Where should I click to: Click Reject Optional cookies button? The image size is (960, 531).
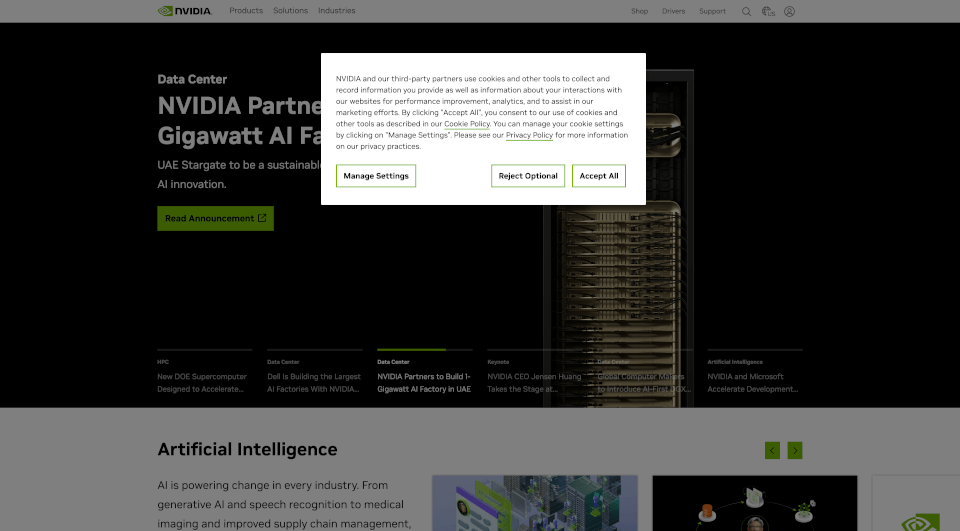[x=528, y=176]
